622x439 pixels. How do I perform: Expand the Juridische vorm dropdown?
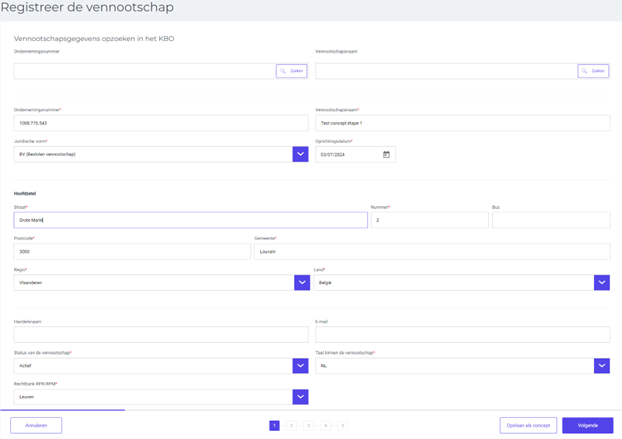[x=300, y=155]
